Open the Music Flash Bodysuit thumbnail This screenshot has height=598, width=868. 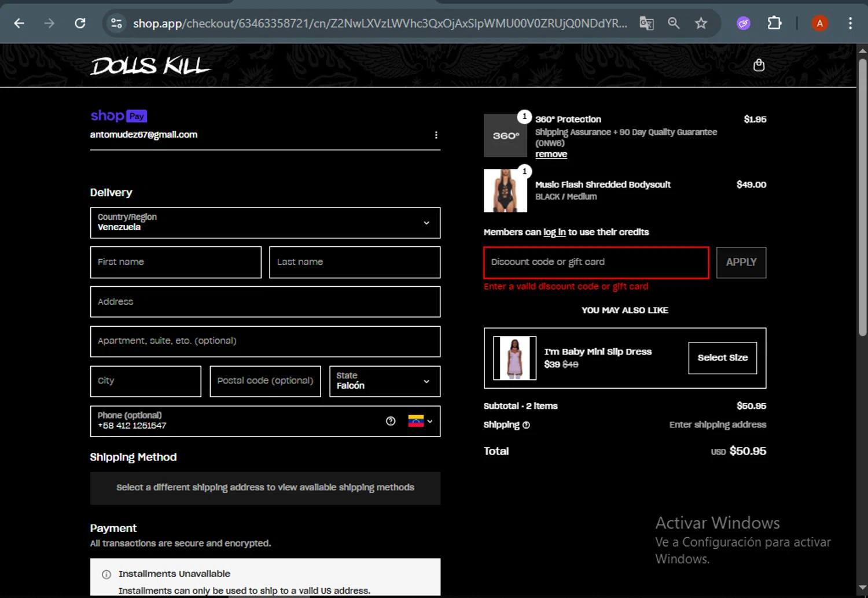click(505, 190)
